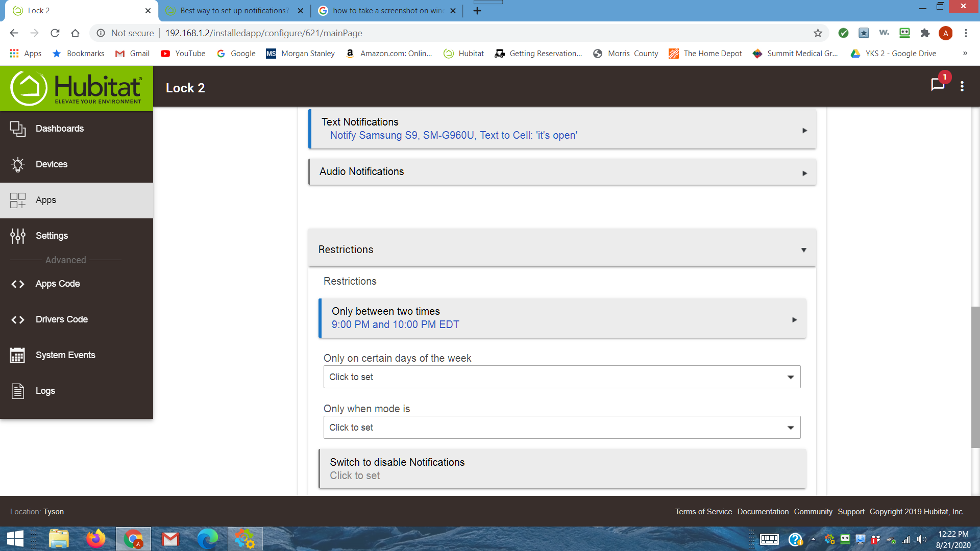The height and width of the screenshot is (551, 980).
Task: Open Dashboards from the sidebar
Action: [x=59, y=129]
